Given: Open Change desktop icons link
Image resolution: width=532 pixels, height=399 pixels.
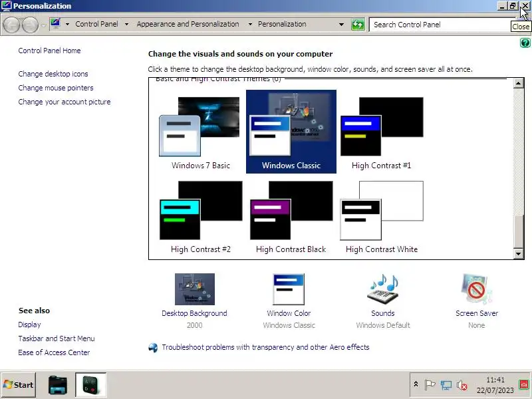Looking at the screenshot, I should 53,74.
